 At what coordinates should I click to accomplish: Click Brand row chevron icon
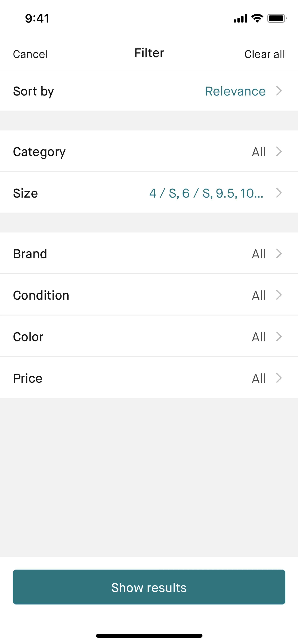(279, 253)
